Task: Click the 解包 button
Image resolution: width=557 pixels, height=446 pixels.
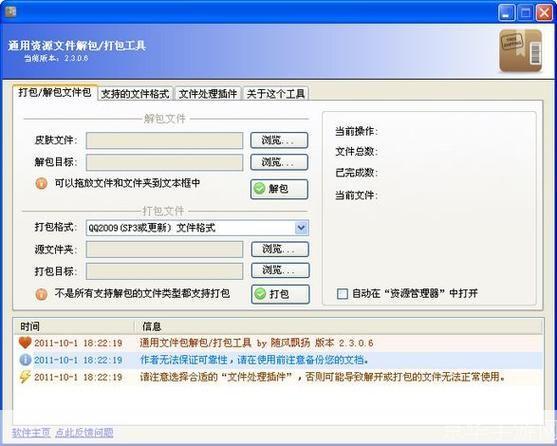Action: [279, 189]
